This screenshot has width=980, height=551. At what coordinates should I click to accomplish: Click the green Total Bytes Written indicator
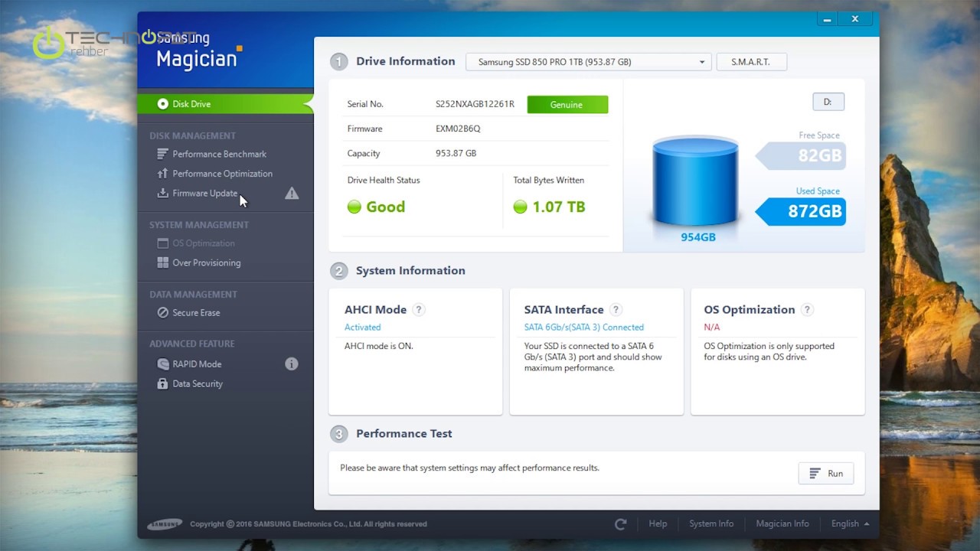tap(520, 207)
